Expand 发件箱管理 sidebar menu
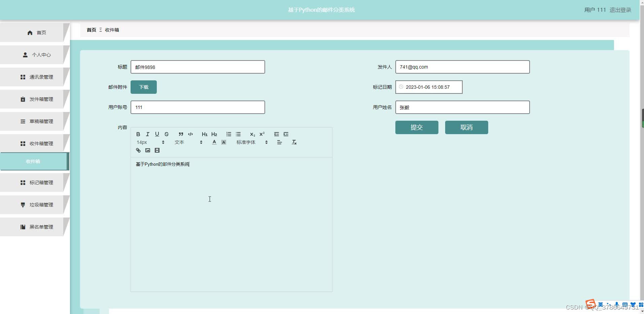 click(x=34, y=99)
